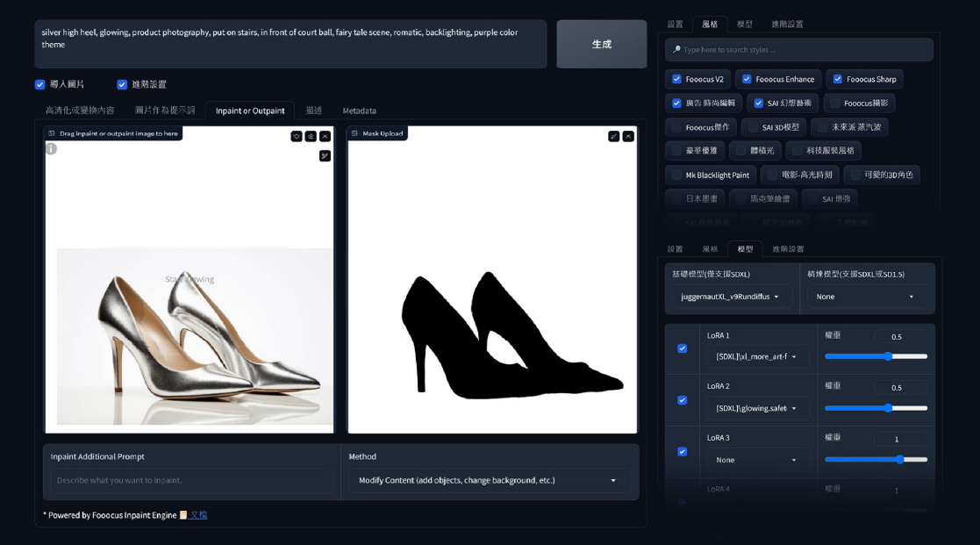Image resolution: width=980 pixels, height=545 pixels.
Task: Uncheck the SAI 幻想藝術 style
Action: (x=758, y=104)
